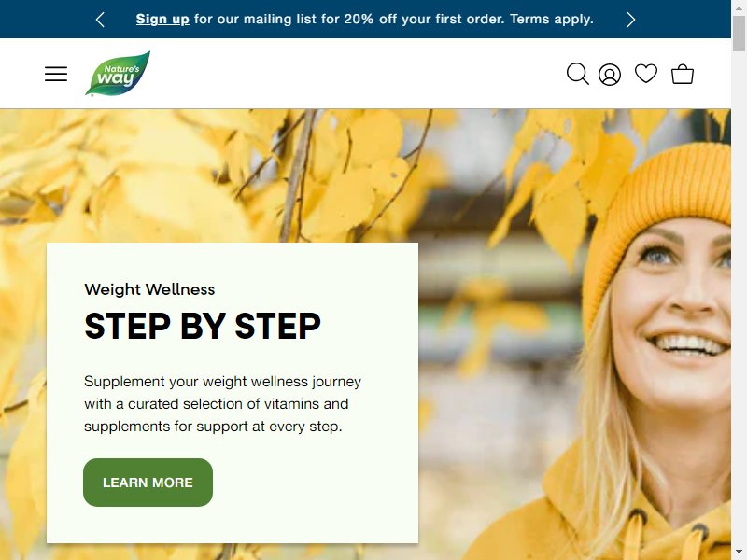Click the scrollbar down arrow
This screenshot has width=747, height=560.
pos(739,553)
